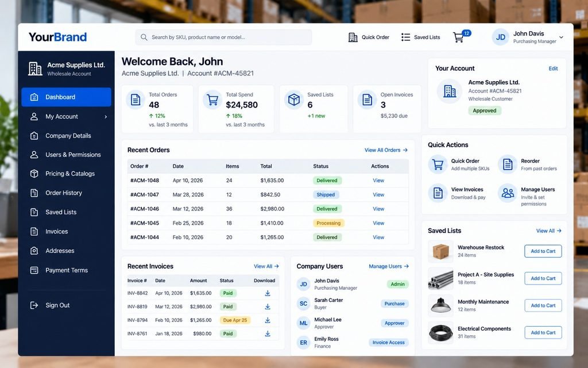Screen dimensions: 588x368
Task: Click View All Orders link
Action: coord(386,150)
